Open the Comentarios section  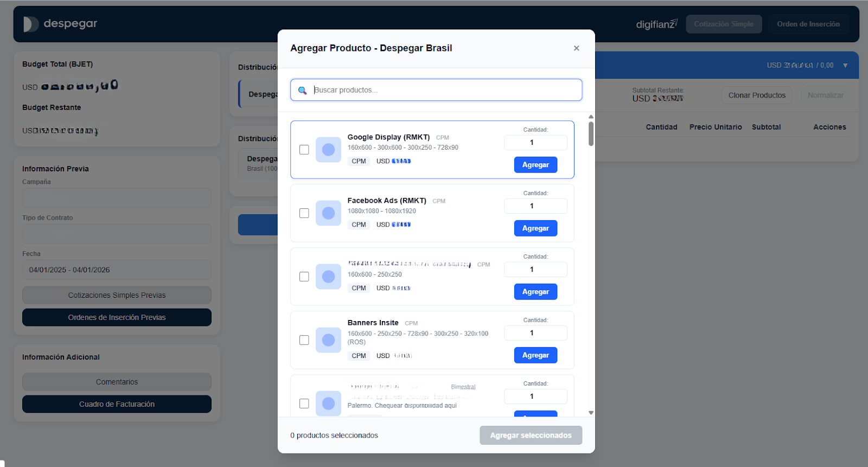coord(117,382)
